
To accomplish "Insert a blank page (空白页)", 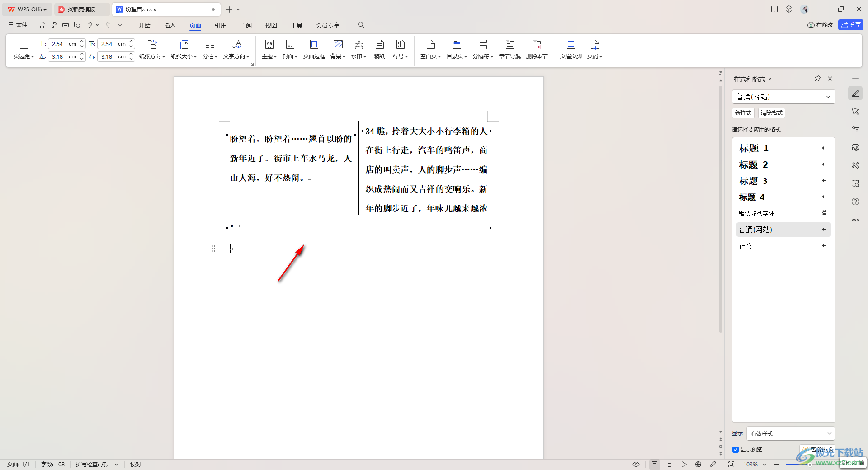I will (x=430, y=49).
